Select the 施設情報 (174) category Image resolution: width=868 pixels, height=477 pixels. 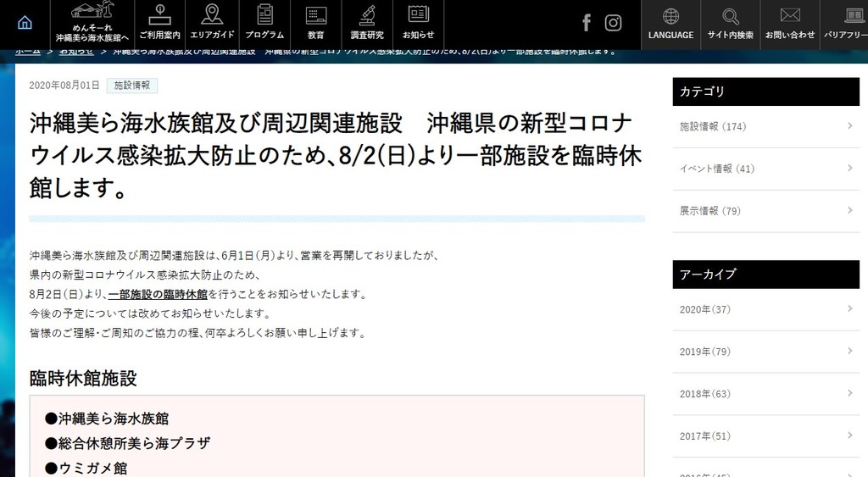713,126
